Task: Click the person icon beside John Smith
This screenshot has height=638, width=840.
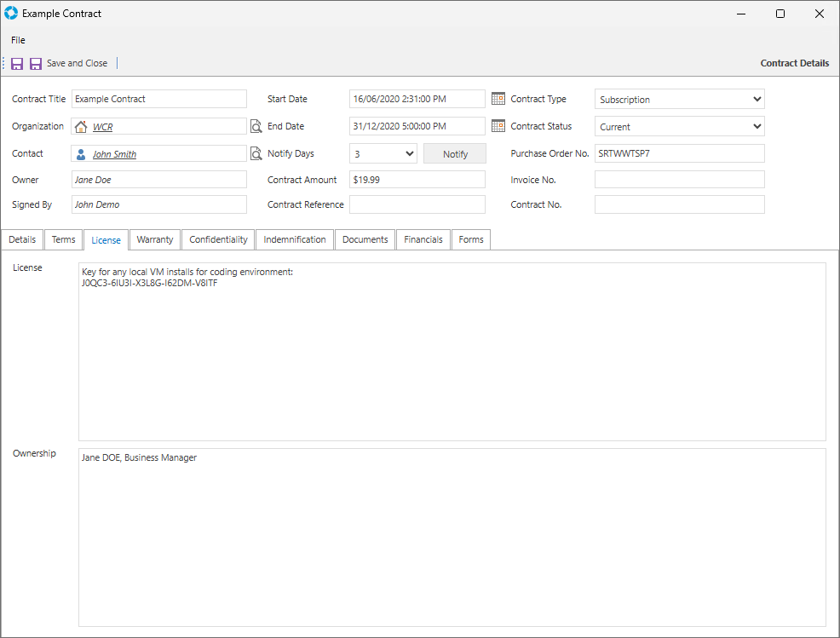Action: click(x=82, y=154)
